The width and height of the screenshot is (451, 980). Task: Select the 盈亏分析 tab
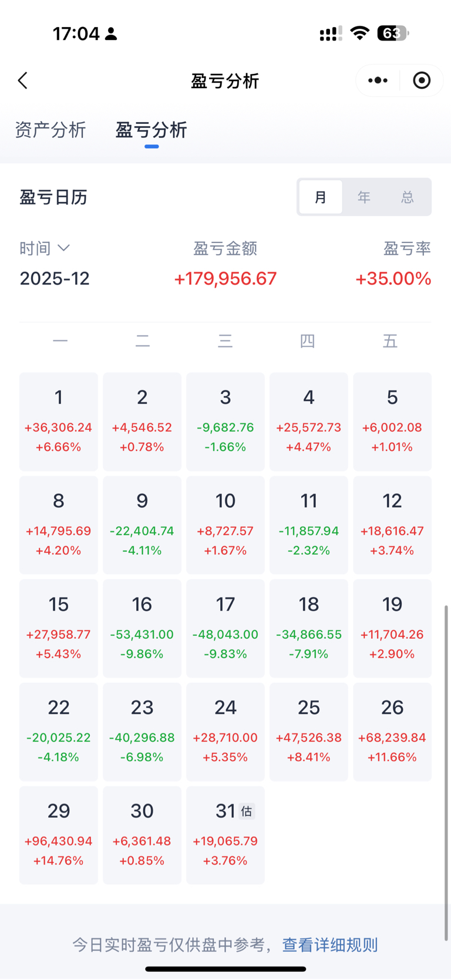pyautogui.click(x=152, y=130)
